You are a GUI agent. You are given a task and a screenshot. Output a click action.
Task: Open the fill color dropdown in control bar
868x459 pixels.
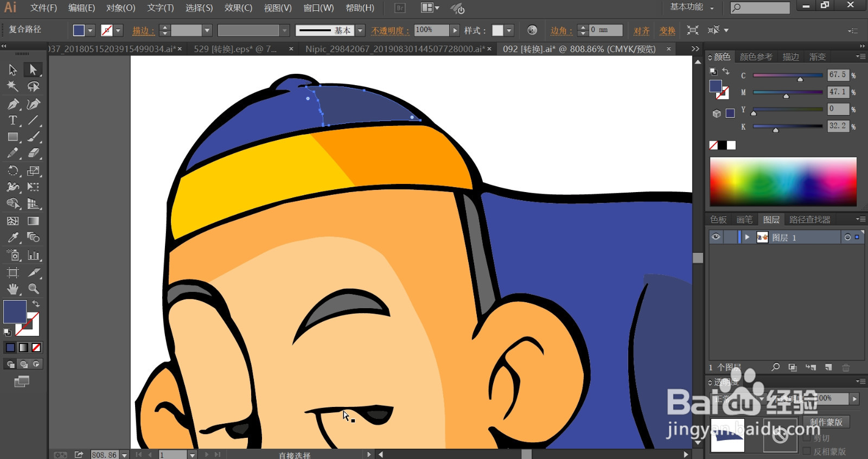(91, 30)
